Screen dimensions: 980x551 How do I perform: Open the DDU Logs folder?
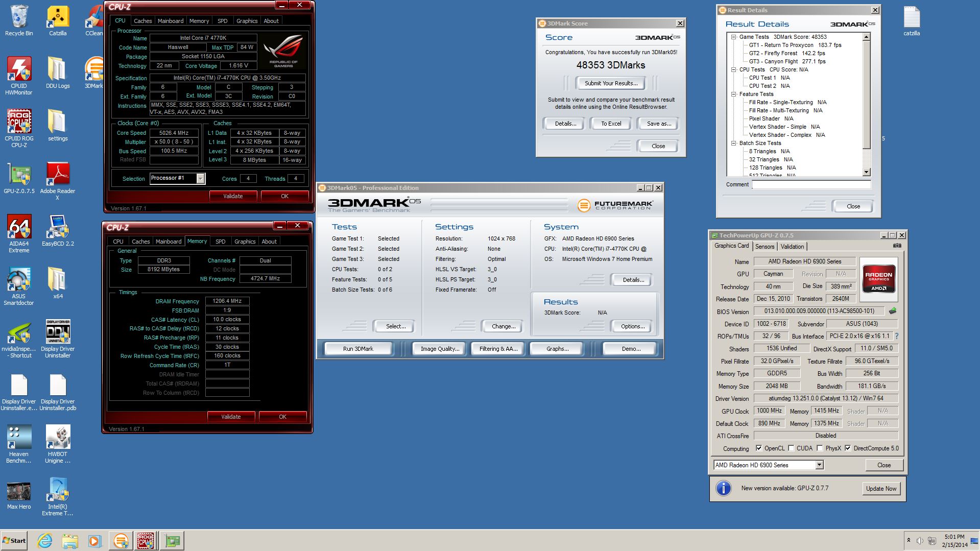tap(58, 73)
